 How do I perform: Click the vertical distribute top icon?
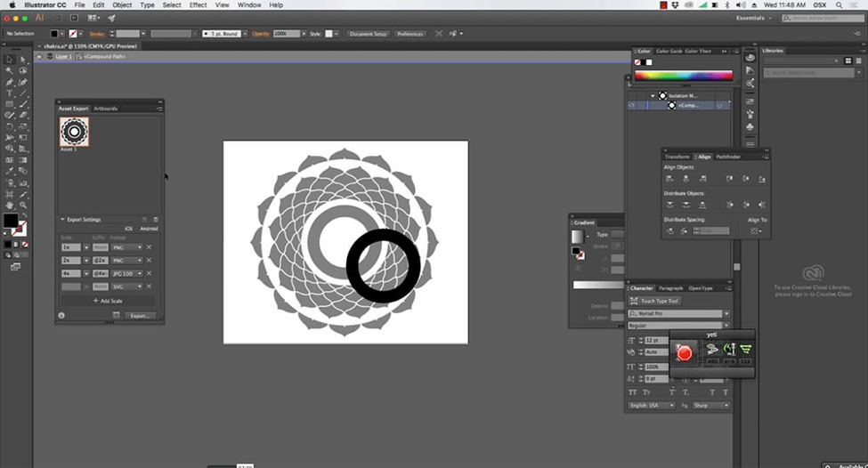pyautogui.click(x=669, y=205)
